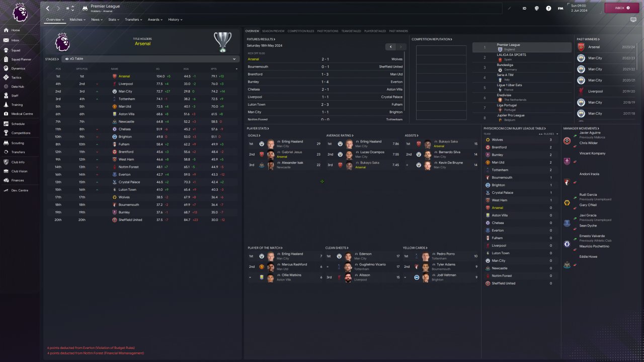
Task: Sort injury table by Injuries column
Action: pos(548,134)
